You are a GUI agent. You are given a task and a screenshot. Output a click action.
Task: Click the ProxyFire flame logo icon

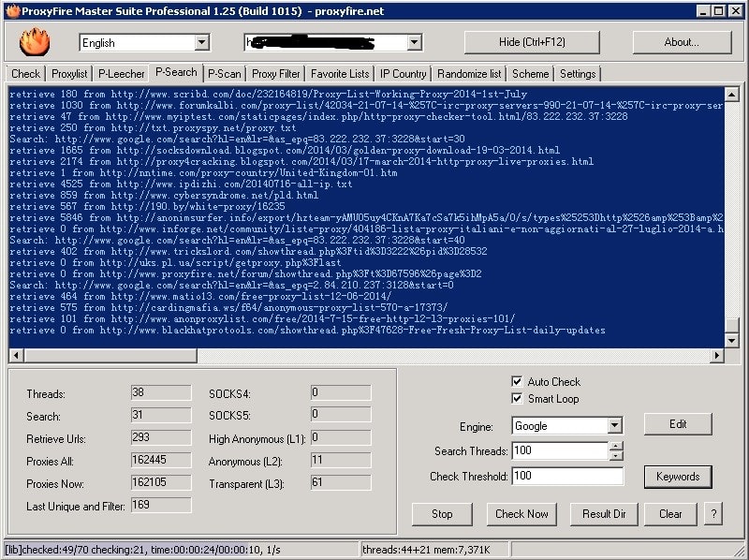click(35, 42)
